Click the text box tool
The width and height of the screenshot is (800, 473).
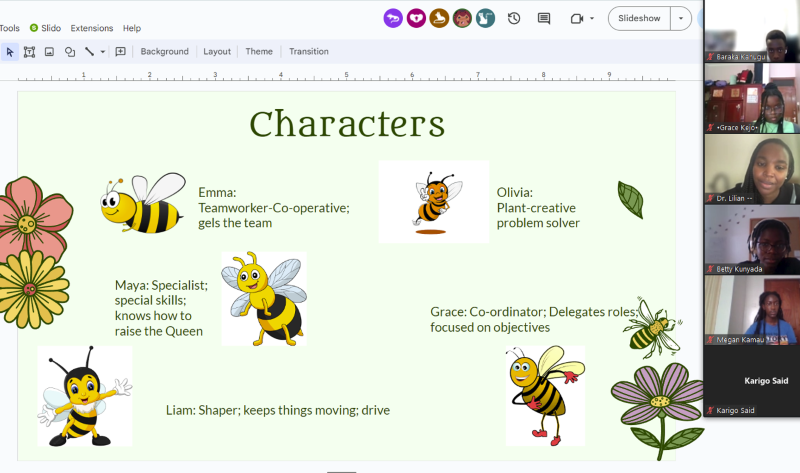tap(29, 51)
